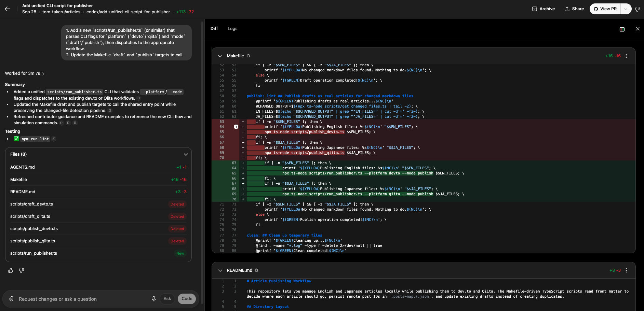Click the 'Deleted' badge for scripts/draft_devto.ts

[x=177, y=204]
